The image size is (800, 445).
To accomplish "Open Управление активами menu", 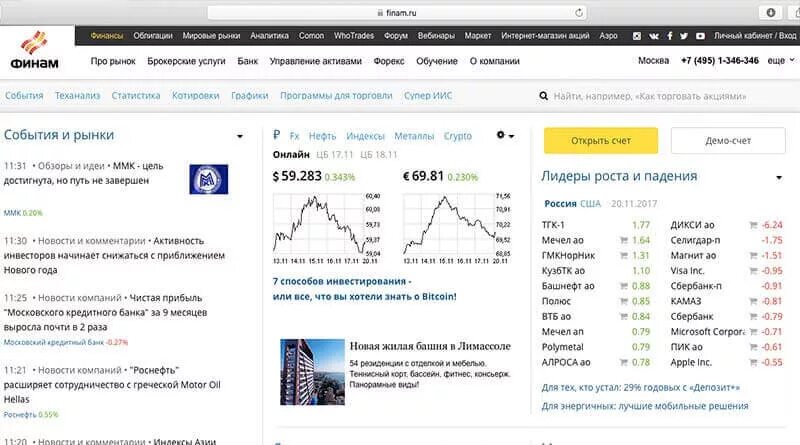I will click(316, 61).
